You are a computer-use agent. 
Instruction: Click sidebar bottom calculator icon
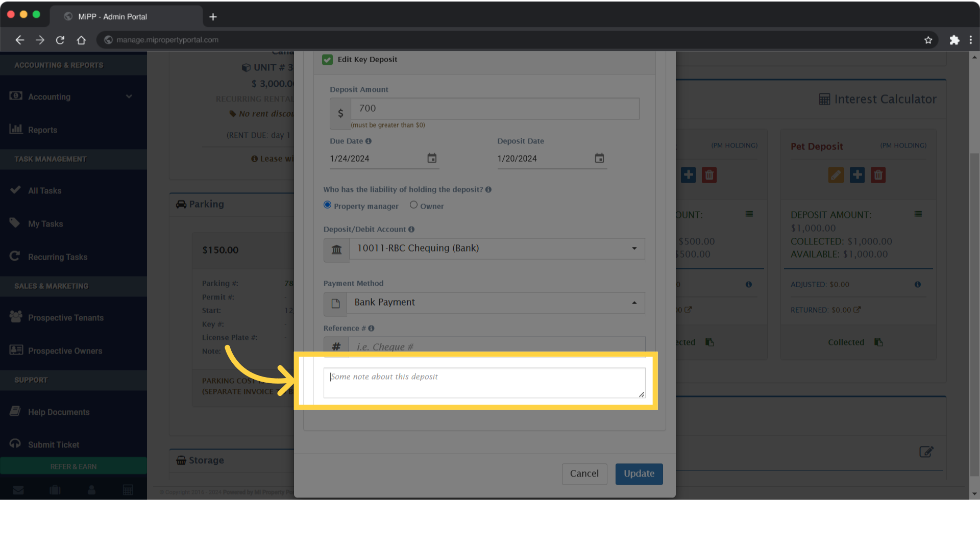click(x=128, y=491)
